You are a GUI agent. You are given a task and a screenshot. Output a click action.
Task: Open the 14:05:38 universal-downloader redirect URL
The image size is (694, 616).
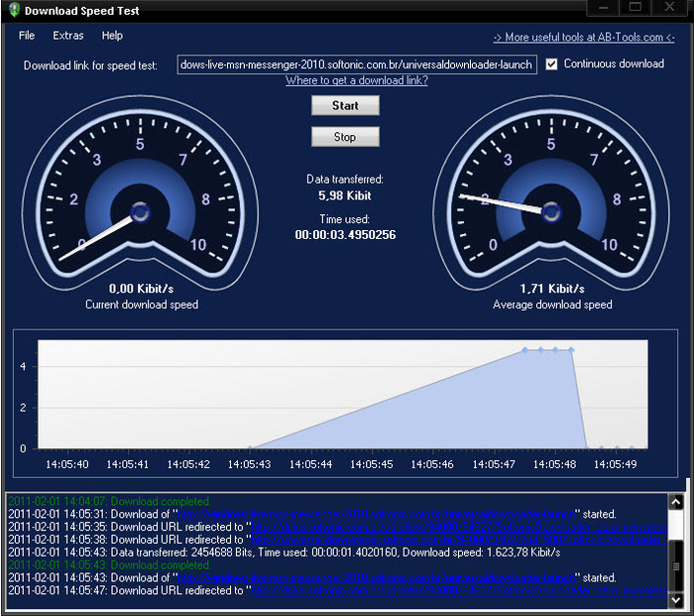point(458,540)
